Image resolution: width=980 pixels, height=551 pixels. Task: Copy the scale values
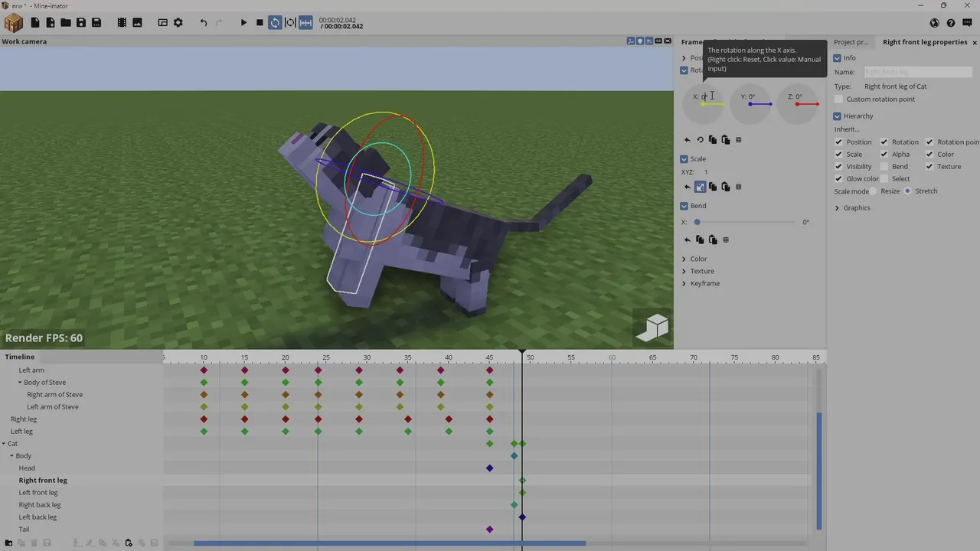coord(713,187)
